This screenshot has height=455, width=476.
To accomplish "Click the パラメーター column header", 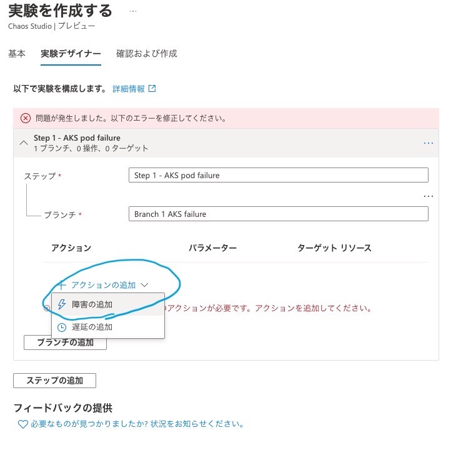I will 212,248.
